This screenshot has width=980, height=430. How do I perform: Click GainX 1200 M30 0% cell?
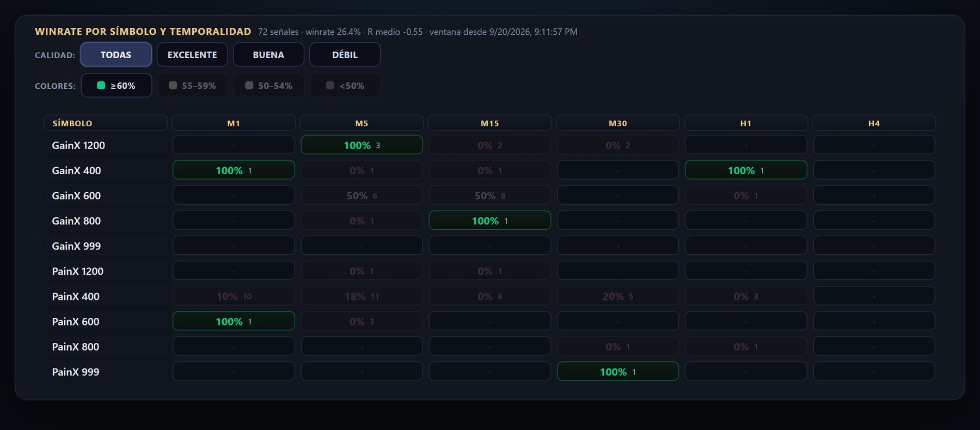coord(618,145)
